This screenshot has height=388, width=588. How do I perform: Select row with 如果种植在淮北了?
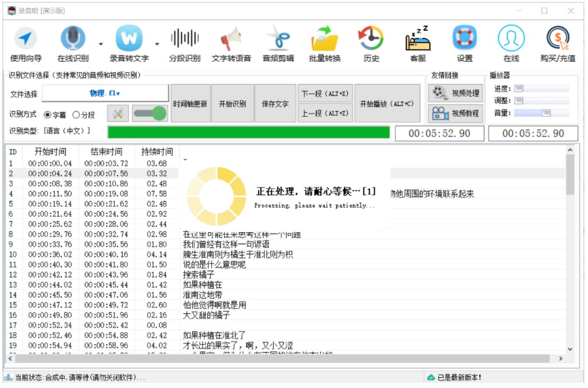pos(286,336)
